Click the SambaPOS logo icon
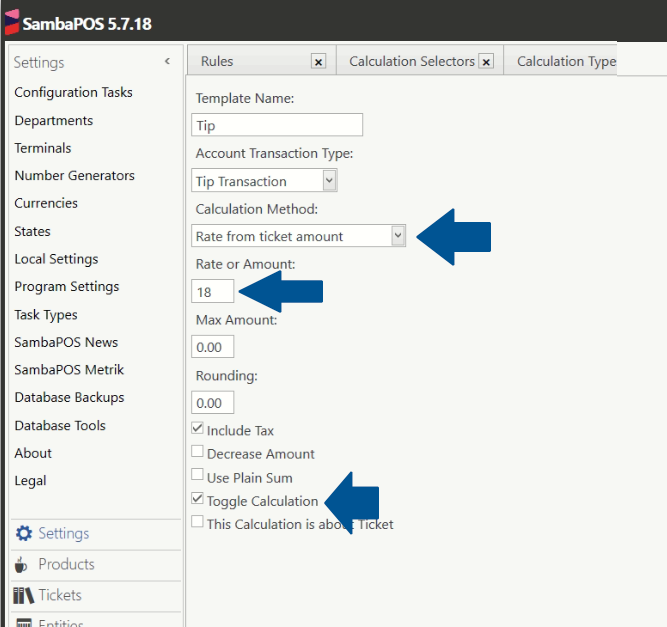 11,22
